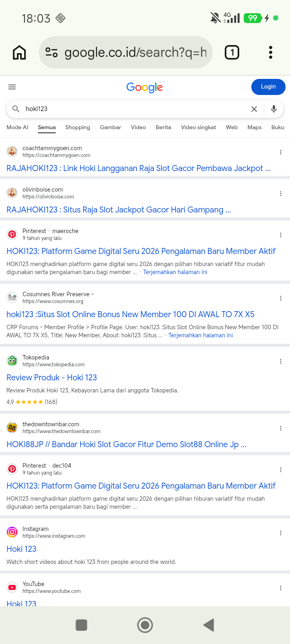Tap the thedowntownbar.com 88 favicon
This screenshot has height=644, width=290.
coord(12,427)
